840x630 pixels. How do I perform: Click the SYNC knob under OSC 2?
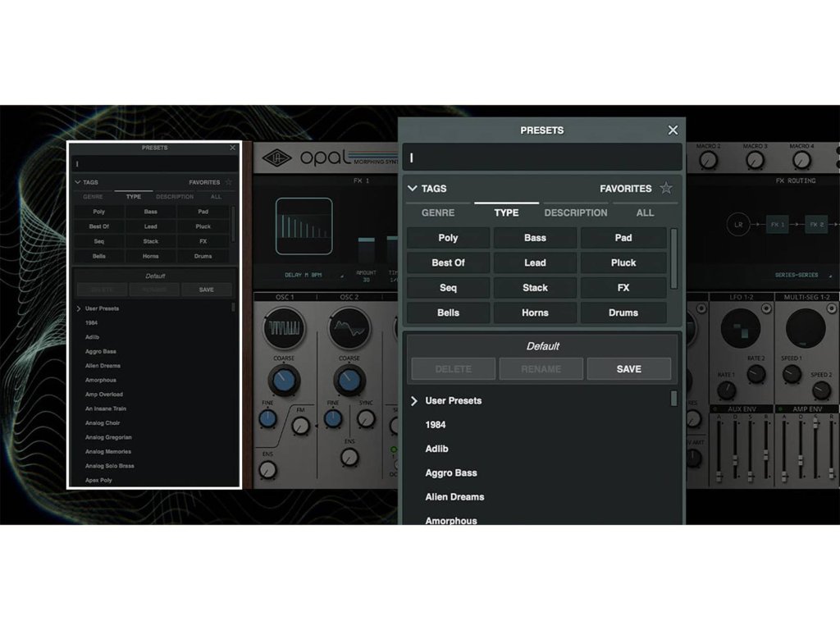[366, 418]
